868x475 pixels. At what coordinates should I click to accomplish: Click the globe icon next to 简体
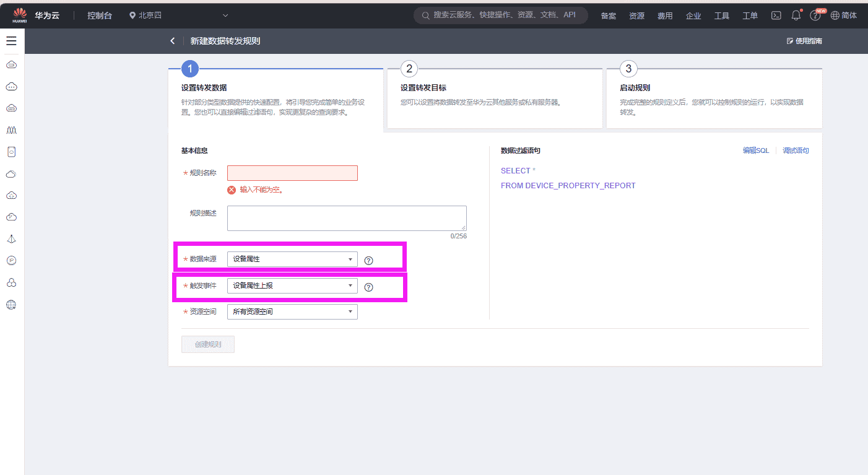point(835,15)
